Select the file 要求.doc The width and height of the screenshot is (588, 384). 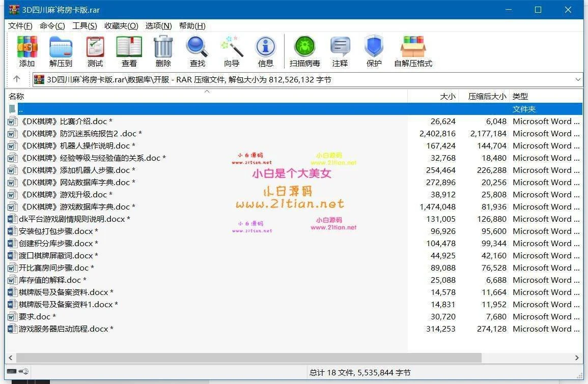(35, 316)
